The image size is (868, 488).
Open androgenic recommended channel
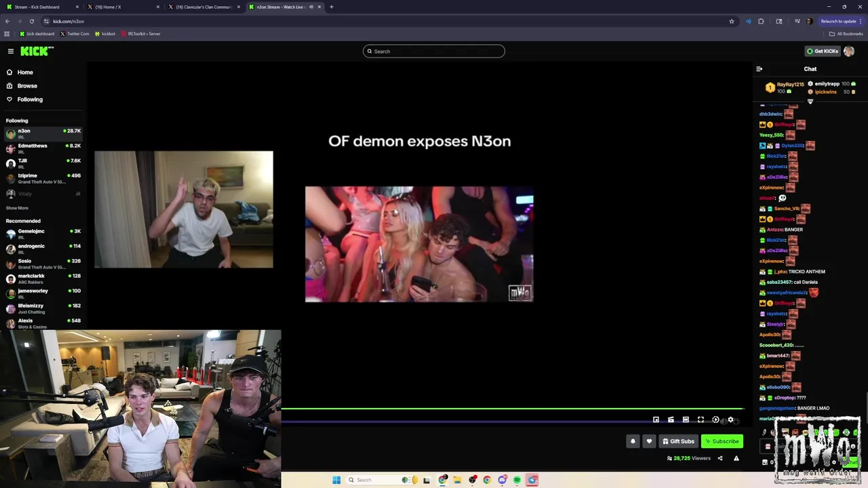(43, 248)
